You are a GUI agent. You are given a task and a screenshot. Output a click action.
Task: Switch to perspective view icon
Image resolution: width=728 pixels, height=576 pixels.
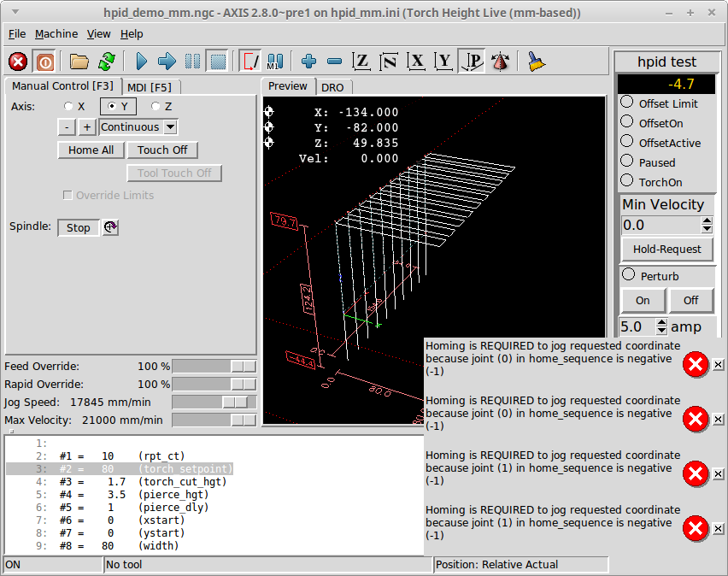(x=473, y=62)
